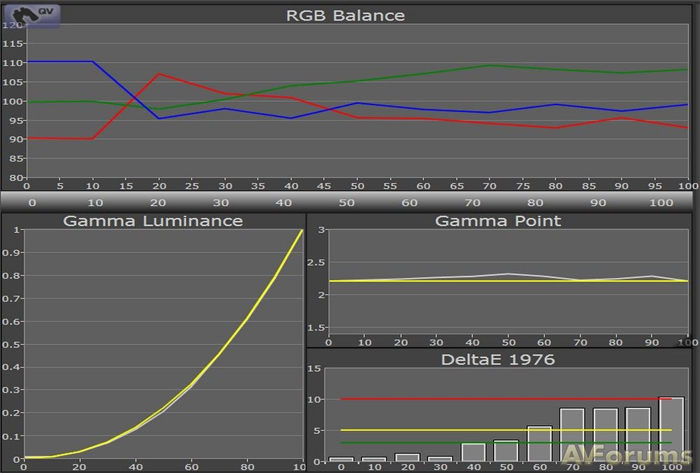Click the Gamma Point panel title
Image resolution: width=700 pixels, height=473 pixels.
[x=498, y=220]
